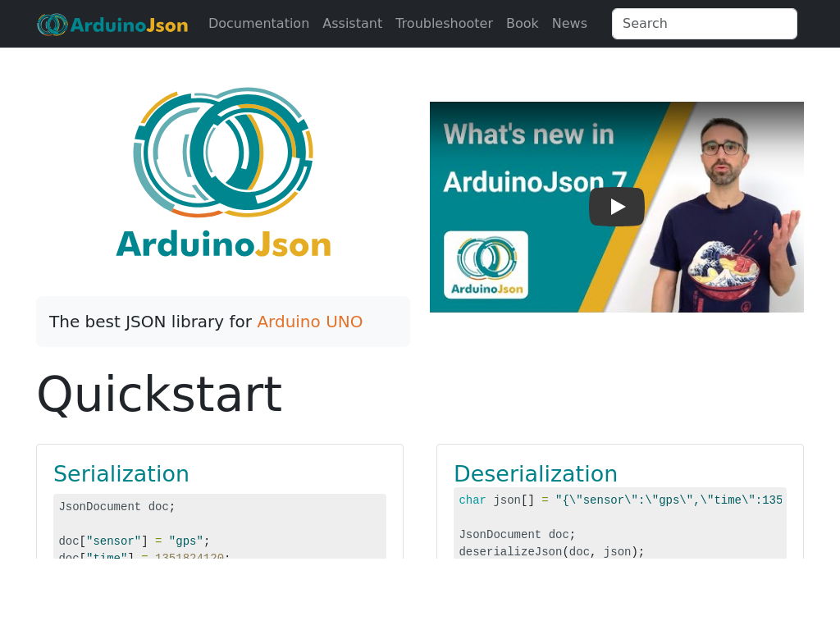Click the 'doc["sensor"] = "gps";' code line
This screenshot has height=630, width=840.
[134, 541]
